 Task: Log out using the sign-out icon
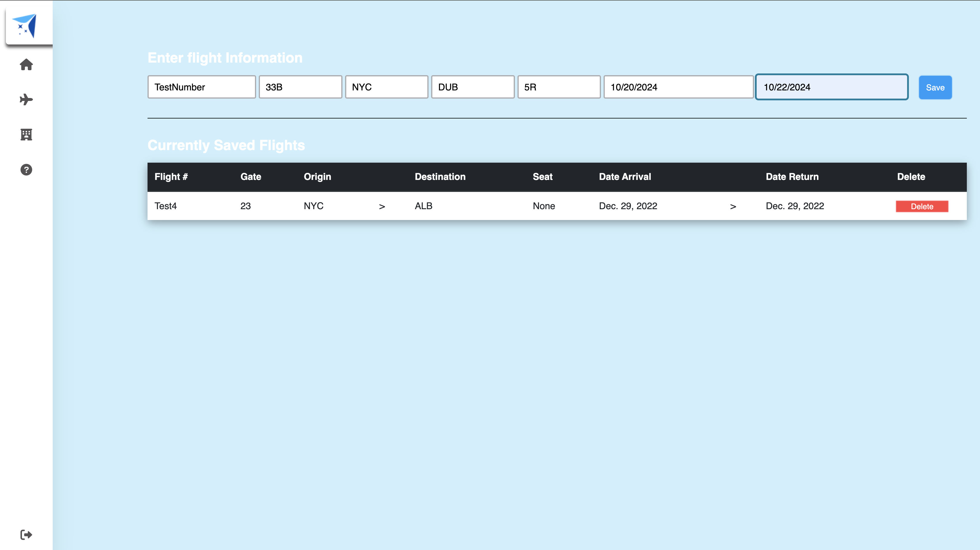click(x=26, y=534)
